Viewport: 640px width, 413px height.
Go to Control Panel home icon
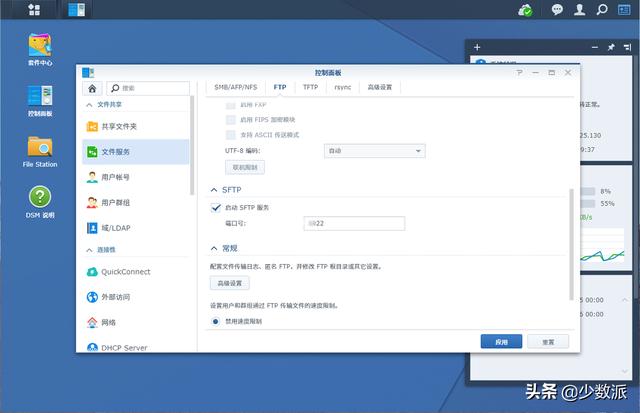point(92,89)
